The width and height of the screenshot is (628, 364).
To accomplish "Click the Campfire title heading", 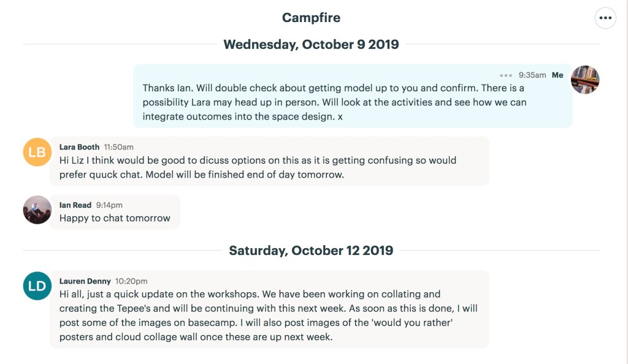I will coord(311,18).
